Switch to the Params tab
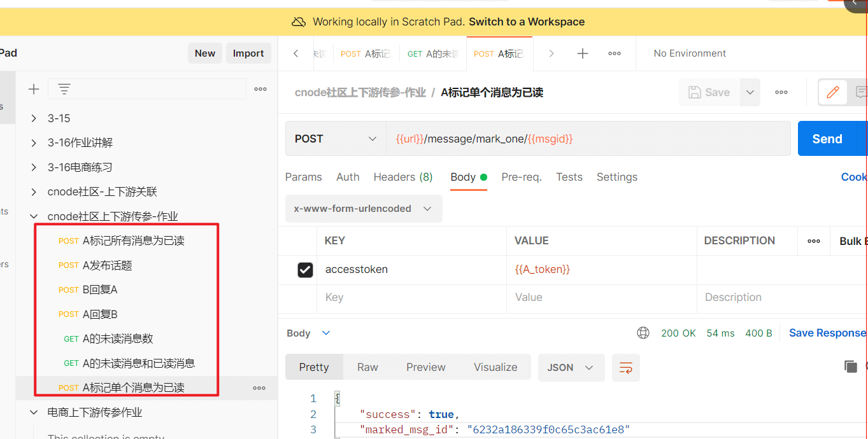The height and width of the screenshot is (439, 868). [x=304, y=177]
